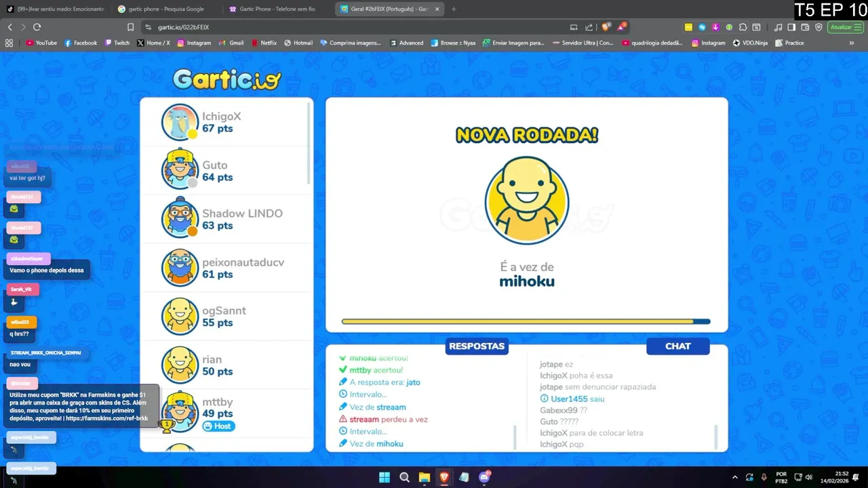868x488 pixels.
Task: Click the Servidor Ultra bookmark
Action: [x=582, y=43]
